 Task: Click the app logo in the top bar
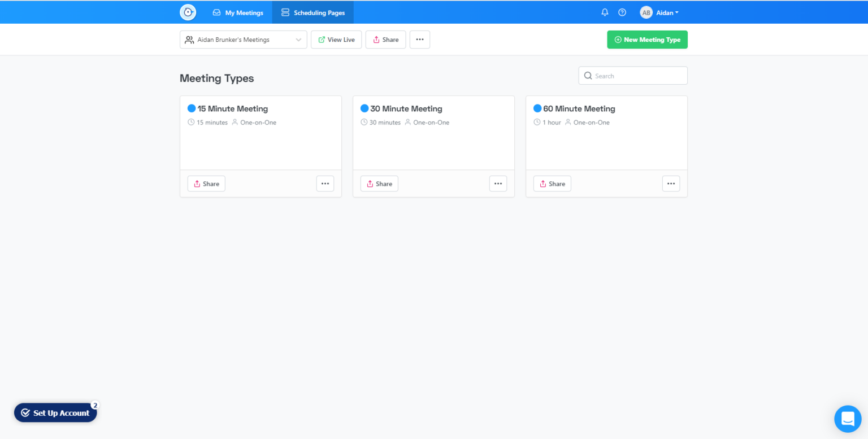(188, 12)
